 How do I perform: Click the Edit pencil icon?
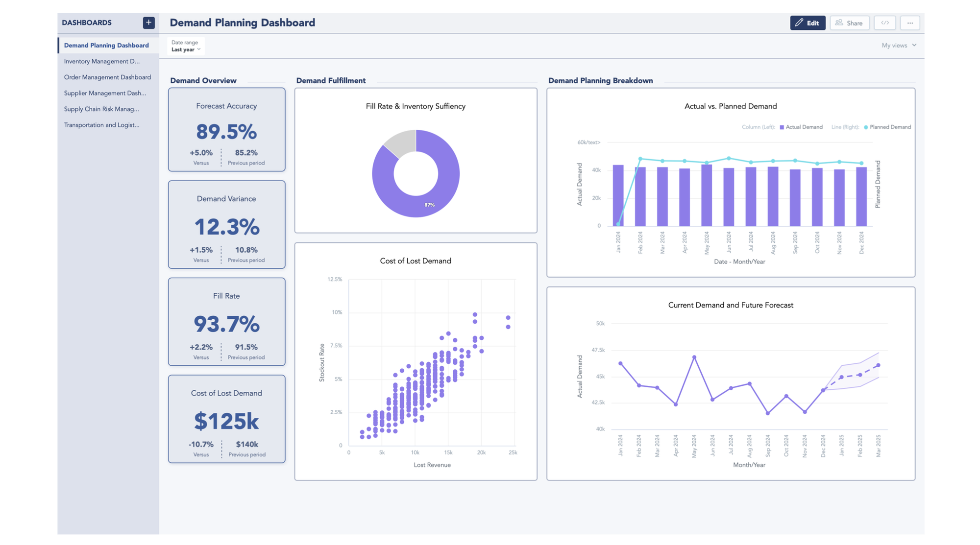click(x=799, y=23)
